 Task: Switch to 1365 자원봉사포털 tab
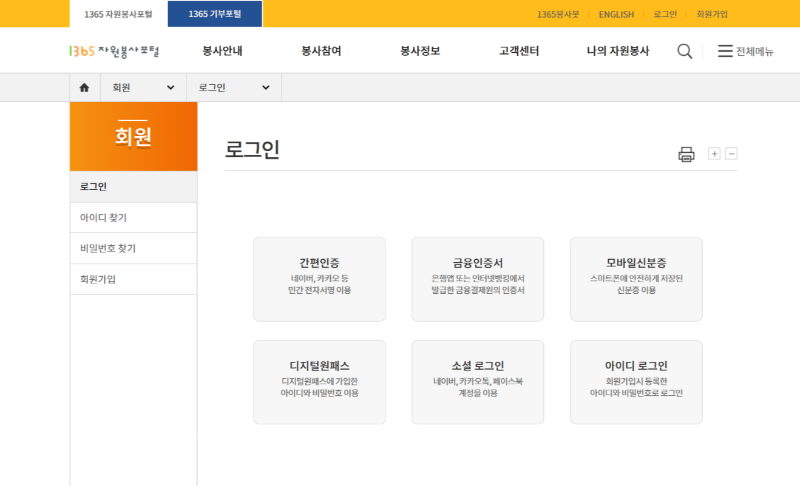(118, 14)
